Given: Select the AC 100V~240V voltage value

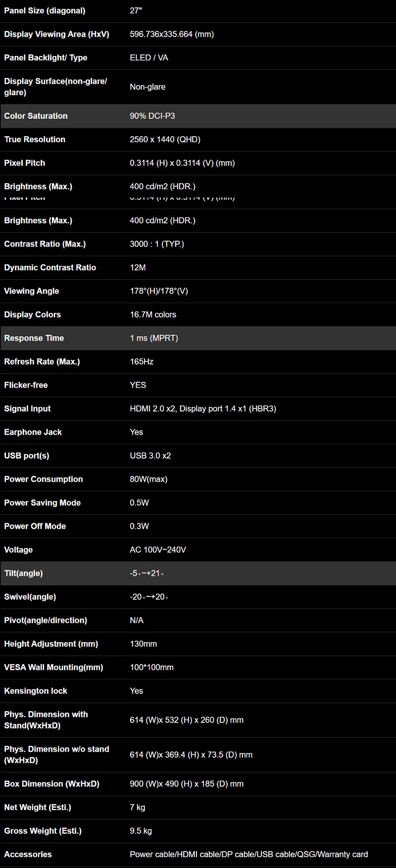Looking at the screenshot, I should pos(157,550).
